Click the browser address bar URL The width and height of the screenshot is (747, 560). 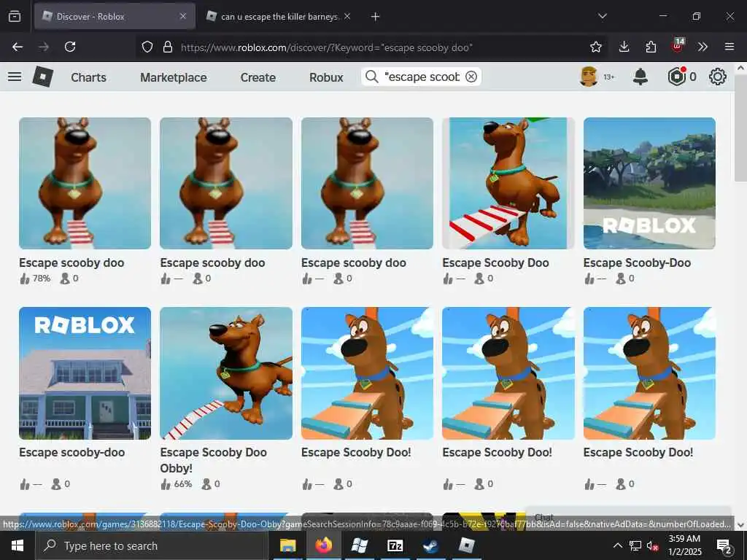tap(326, 47)
